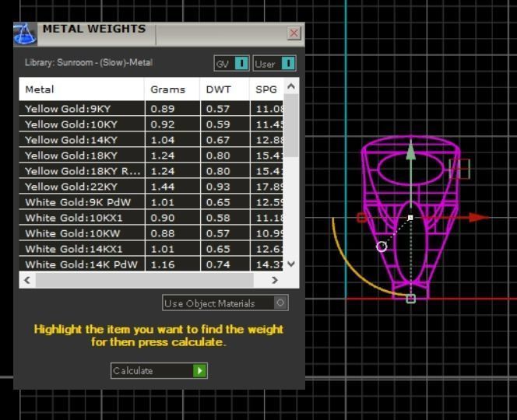Image resolution: width=517 pixels, height=420 pixels.
Task: Select the Yellow Gold:10KY row
Action: [151, 124]
